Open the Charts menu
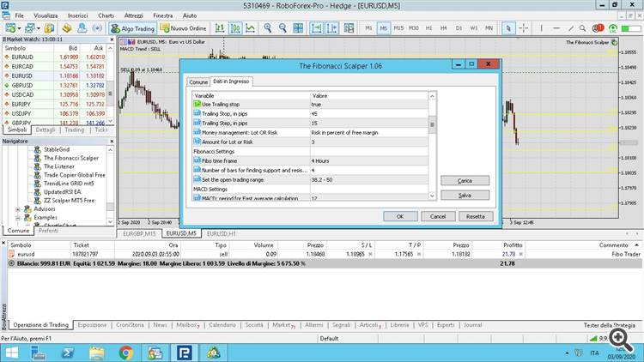Screen dimensions: 644x362 point(106,15)
